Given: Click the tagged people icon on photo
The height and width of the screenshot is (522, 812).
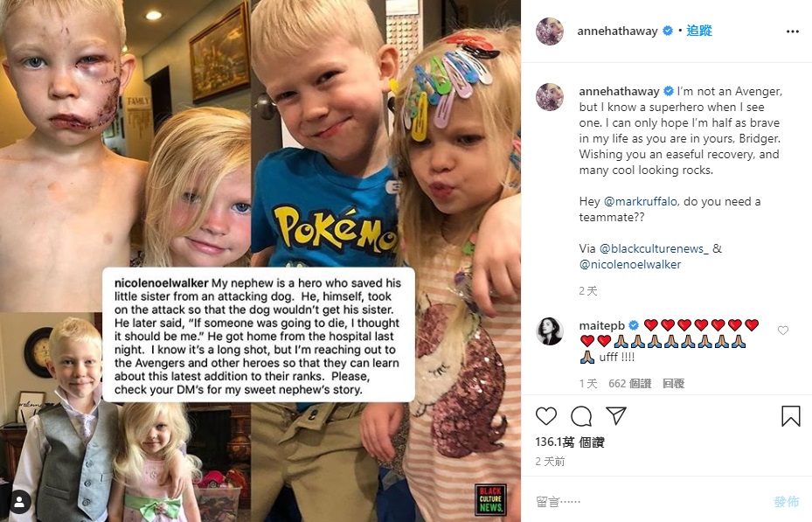Looking at the screenshot, I should point(20,502).
